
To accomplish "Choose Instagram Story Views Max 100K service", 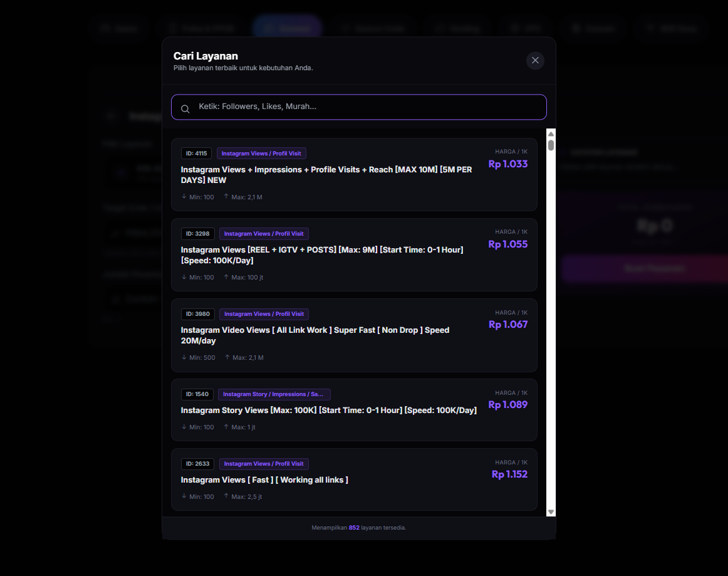I will [328, 411].
